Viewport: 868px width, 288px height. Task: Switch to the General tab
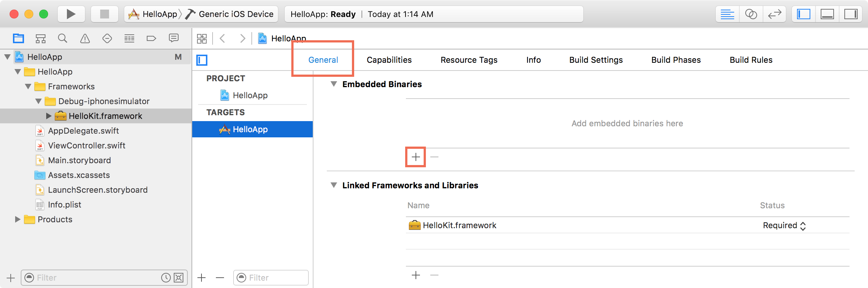pyautogui.click(x=323, y=60)
